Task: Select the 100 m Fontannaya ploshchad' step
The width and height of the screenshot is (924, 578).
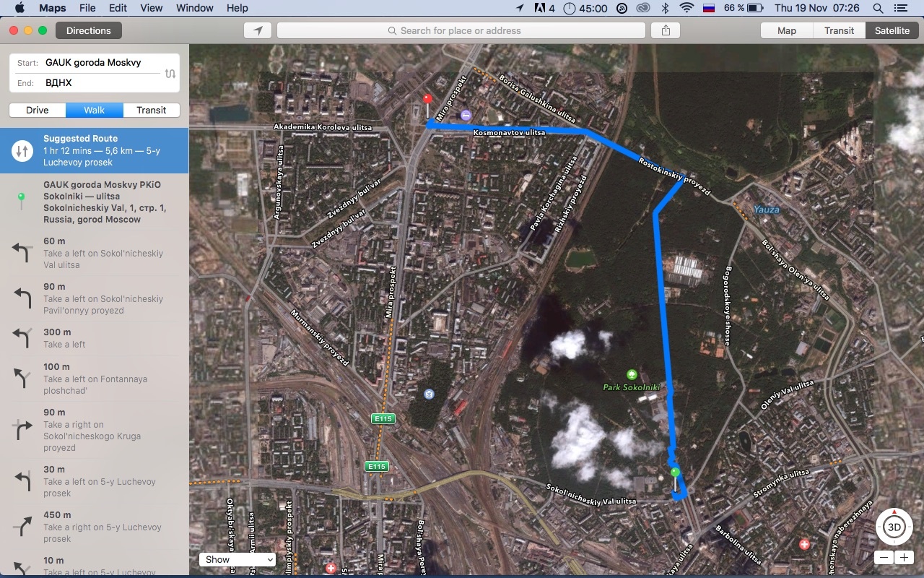Action: pyautogui.click(x=94, y=379)
